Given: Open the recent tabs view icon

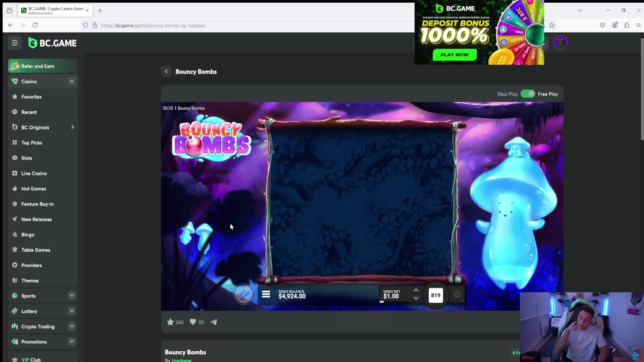Looking at the screenshot, I should [9, 11].
